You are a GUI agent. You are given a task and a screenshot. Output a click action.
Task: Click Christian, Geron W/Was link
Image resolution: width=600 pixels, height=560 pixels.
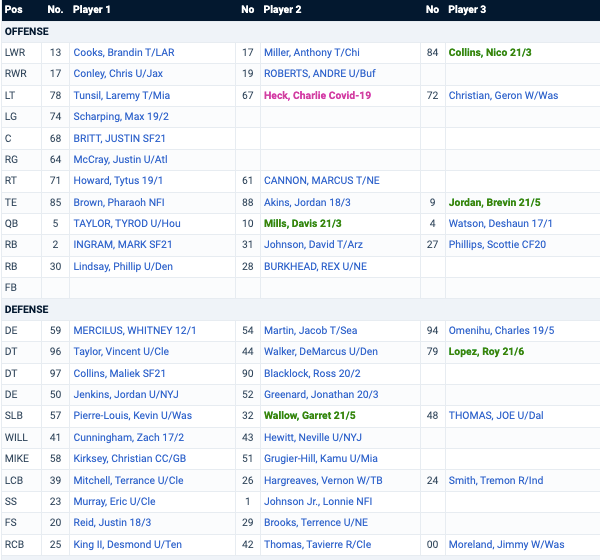(x=503, y=95)
